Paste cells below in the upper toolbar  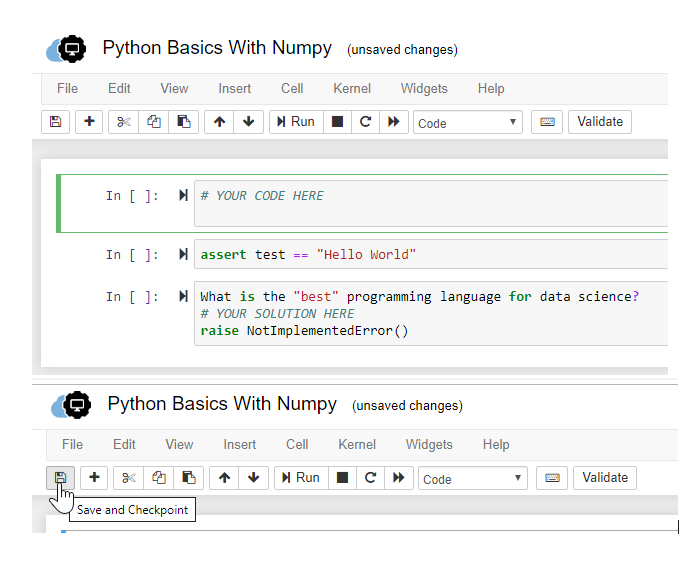tap(184, 122)
